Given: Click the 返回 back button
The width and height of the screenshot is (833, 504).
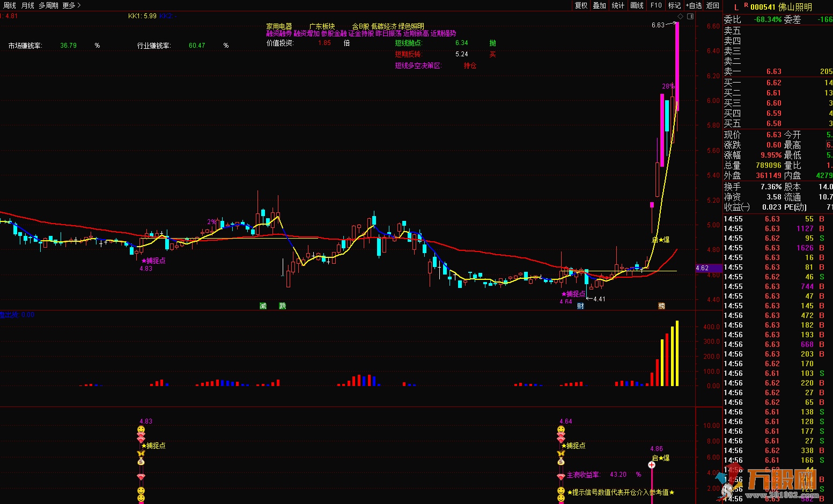Looking at the screenshot, I should (713, 5).
